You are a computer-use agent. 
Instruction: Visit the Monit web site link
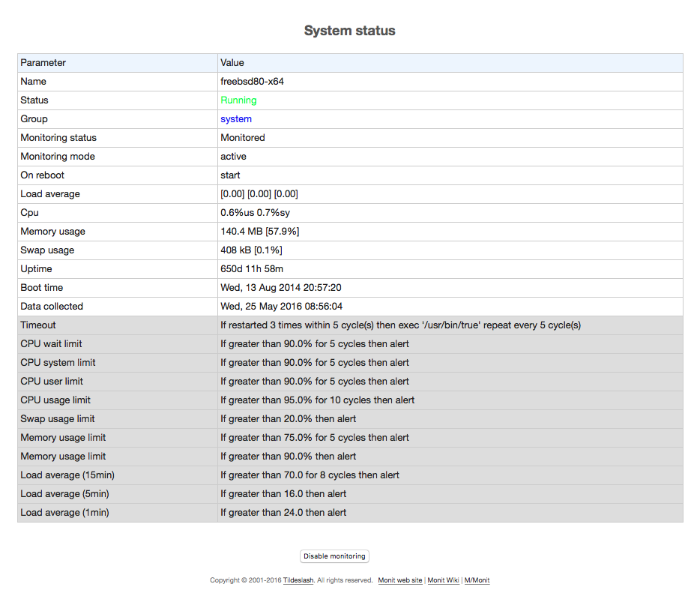[400, 580]
